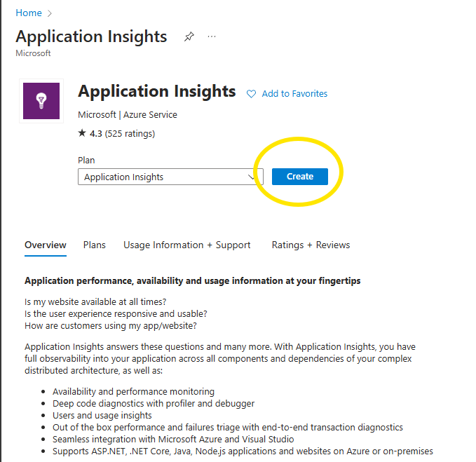
Task: Click the Plan field label
Action: pos(86,161)
